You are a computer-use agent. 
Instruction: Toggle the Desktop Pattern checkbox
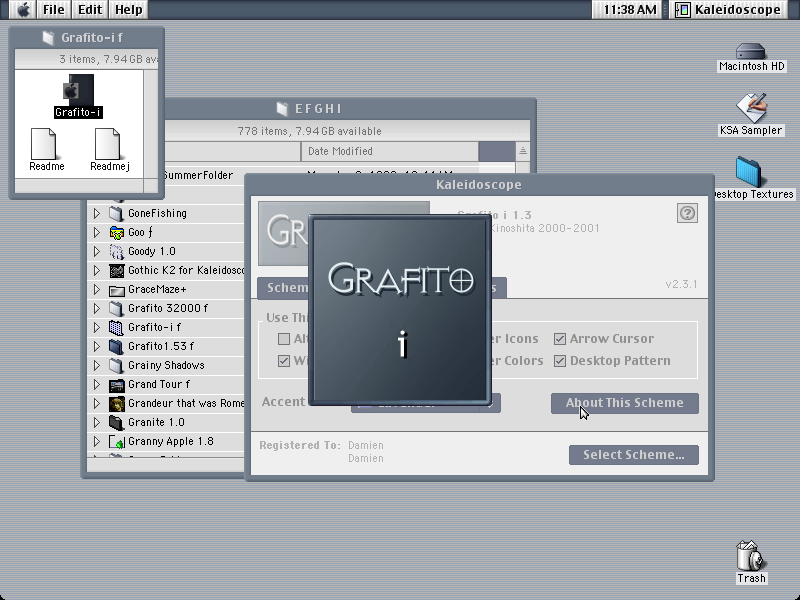tap(560, 361)
